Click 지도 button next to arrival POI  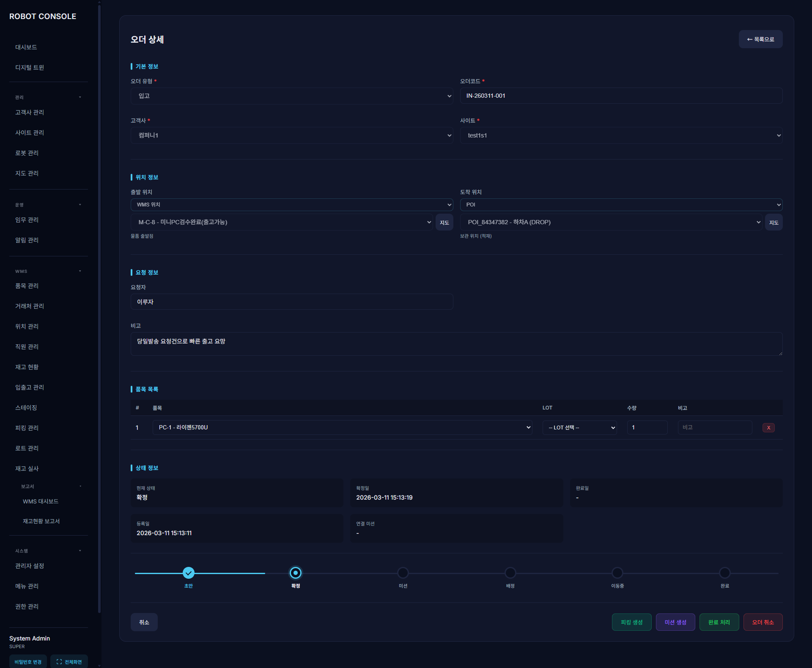[774, 223]
